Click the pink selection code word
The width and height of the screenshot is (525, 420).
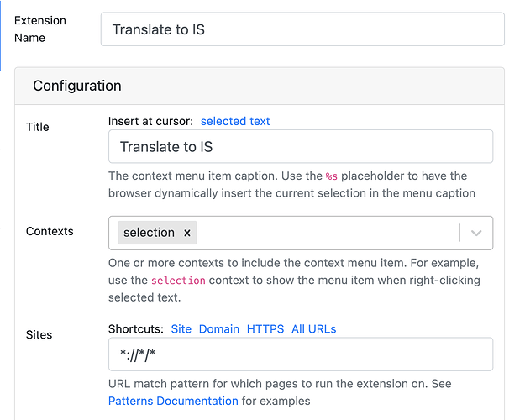click(x=178, y=280)
